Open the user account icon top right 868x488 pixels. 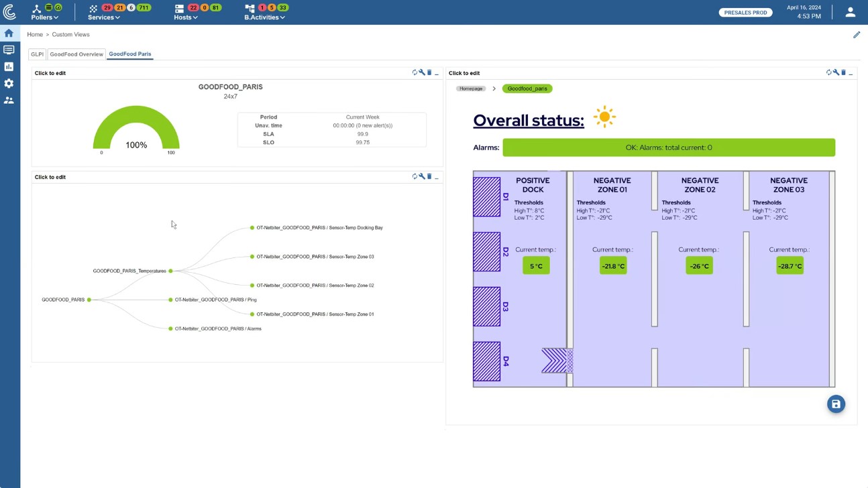click(x=850, y=11)
